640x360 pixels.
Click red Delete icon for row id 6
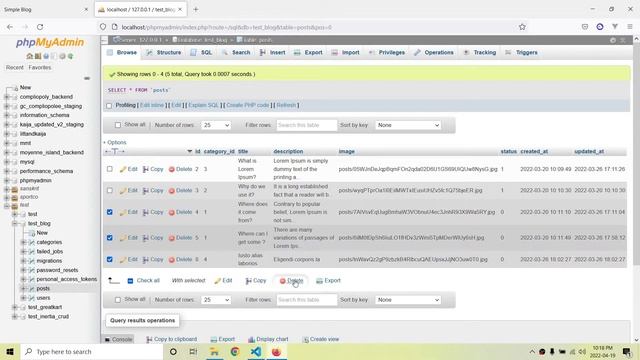coord(172,260)
